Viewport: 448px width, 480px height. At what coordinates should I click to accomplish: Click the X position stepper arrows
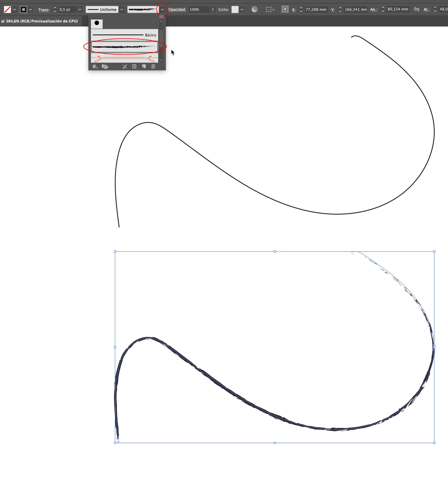tap(301, 9)
